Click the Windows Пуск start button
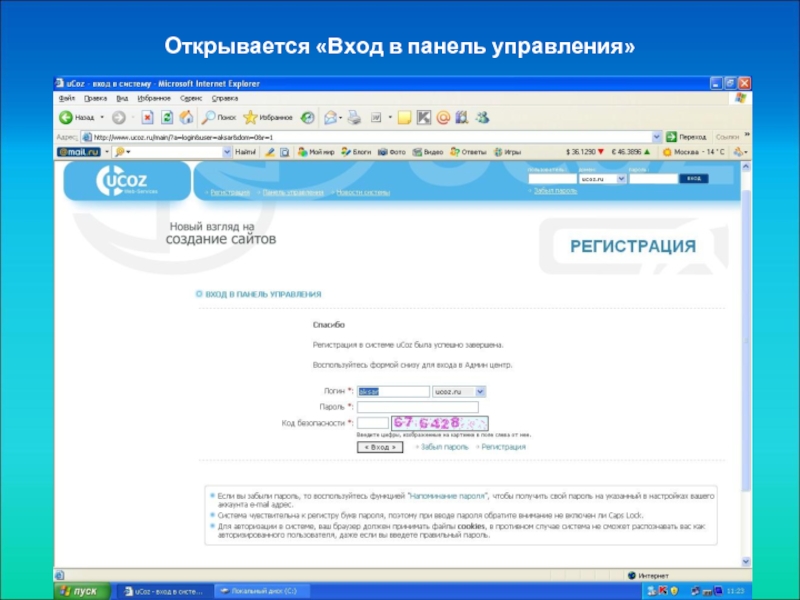800x600 pixels. point(79,591)
